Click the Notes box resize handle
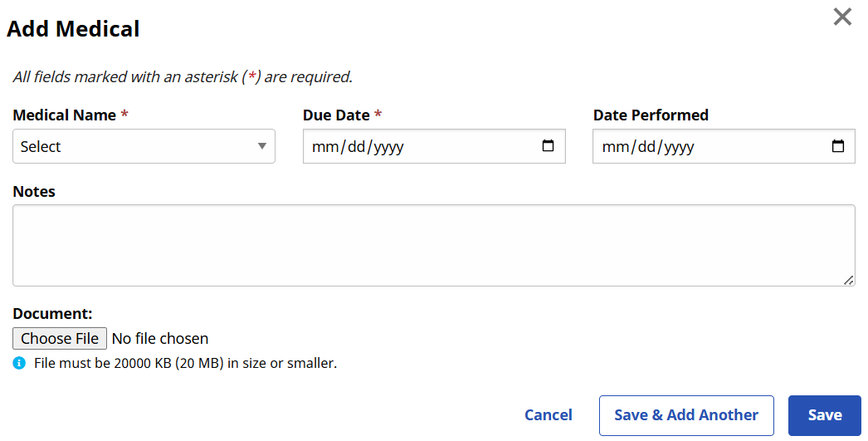 pos(848,280)
